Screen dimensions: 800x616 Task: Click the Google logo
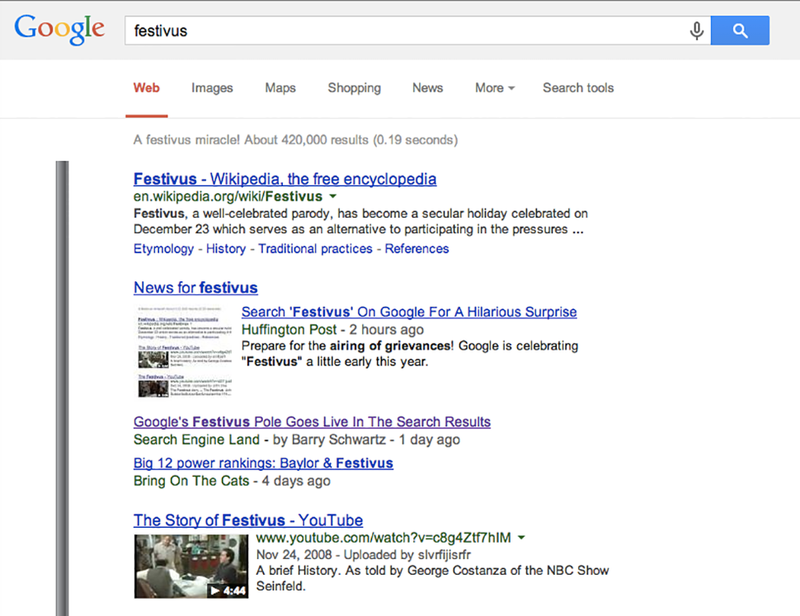point(59,29)
